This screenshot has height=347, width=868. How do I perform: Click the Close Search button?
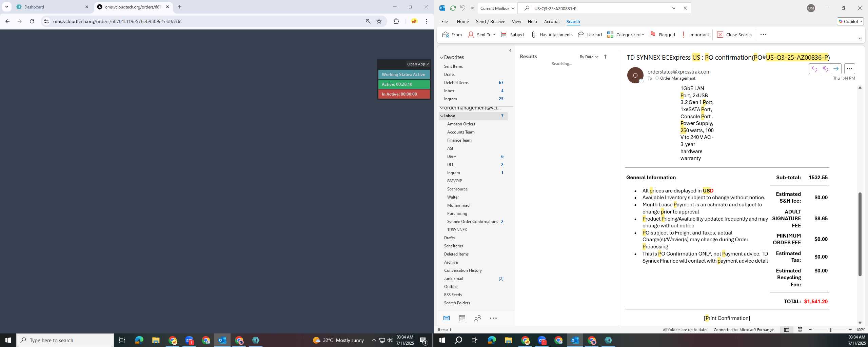pyautogui.click(x=734, y=35)
